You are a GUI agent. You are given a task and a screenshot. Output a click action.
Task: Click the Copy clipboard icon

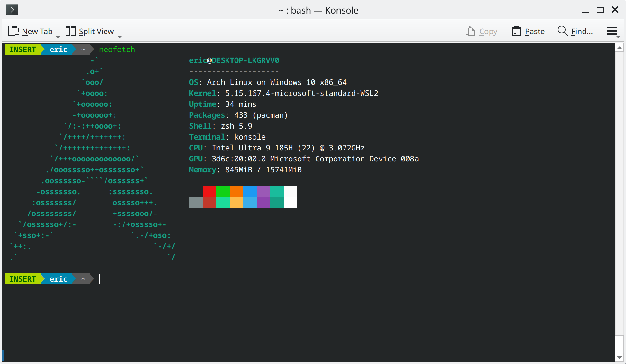(470, 31)
